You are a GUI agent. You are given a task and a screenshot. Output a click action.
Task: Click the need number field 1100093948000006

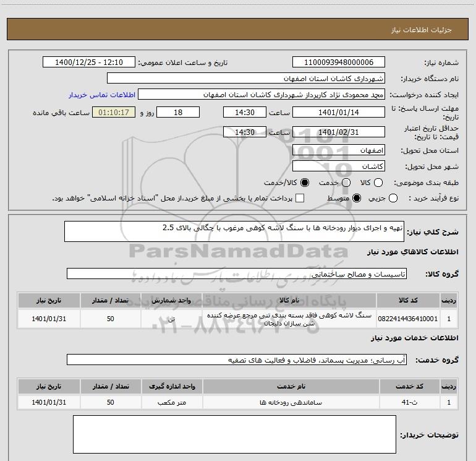pos(339,62)
